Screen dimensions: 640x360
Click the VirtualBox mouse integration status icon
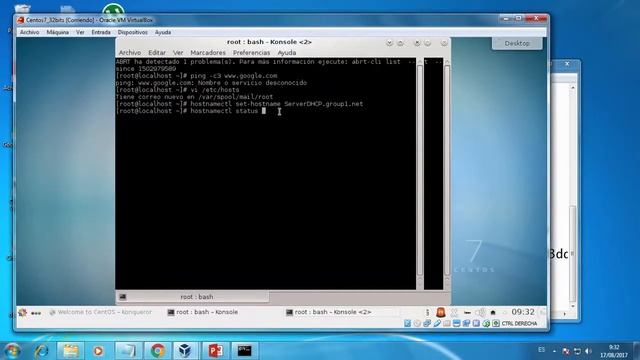486,323
